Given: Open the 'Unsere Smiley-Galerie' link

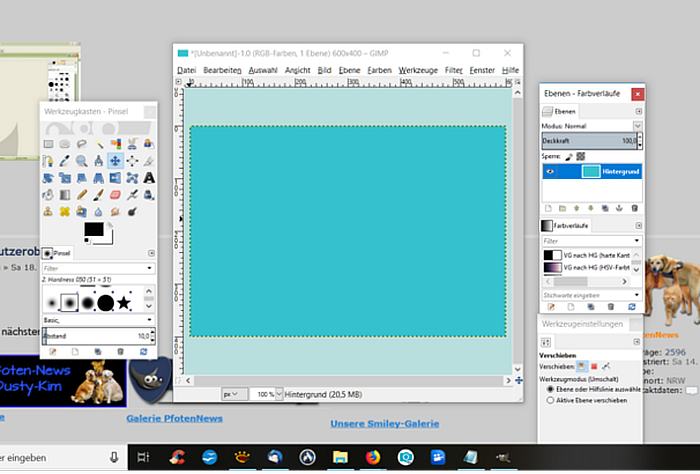Looking at the screenshot, I should 384,423.
